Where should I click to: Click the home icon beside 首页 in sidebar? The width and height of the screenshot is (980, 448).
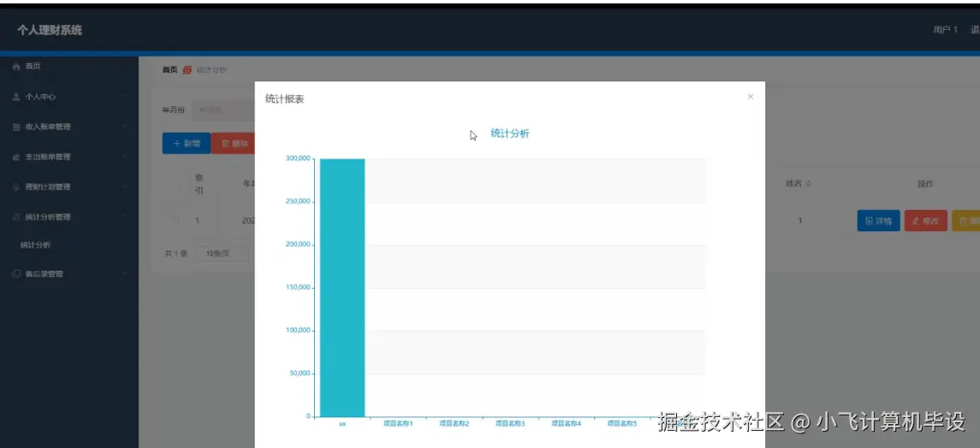coord(17,66)
